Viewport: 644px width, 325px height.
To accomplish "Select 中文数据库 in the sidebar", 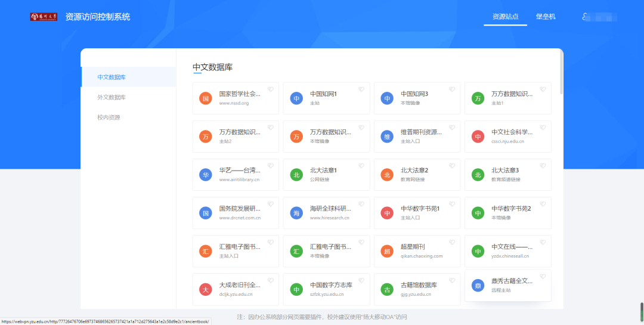I will [x=129, y=77].
